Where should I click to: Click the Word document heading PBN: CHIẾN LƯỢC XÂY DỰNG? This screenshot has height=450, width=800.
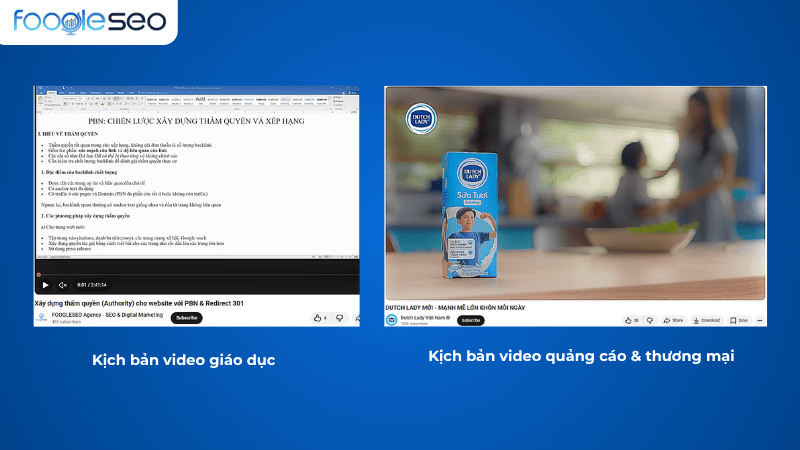[x=196, y=121]
